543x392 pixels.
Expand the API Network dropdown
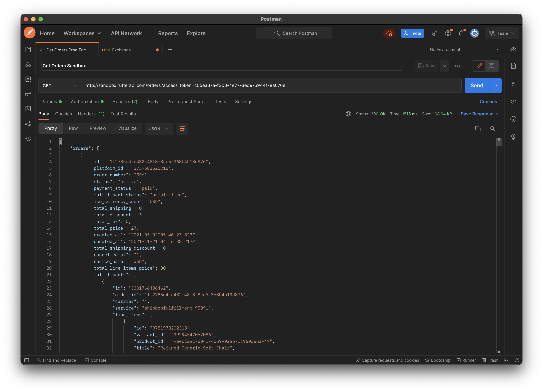point(129,33)
